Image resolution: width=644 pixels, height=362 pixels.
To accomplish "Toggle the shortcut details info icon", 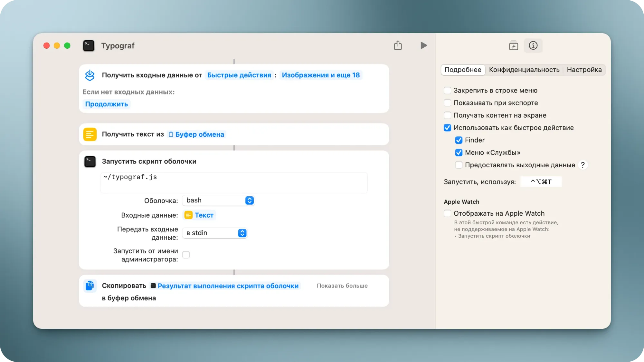I will [x=533, y=45].
